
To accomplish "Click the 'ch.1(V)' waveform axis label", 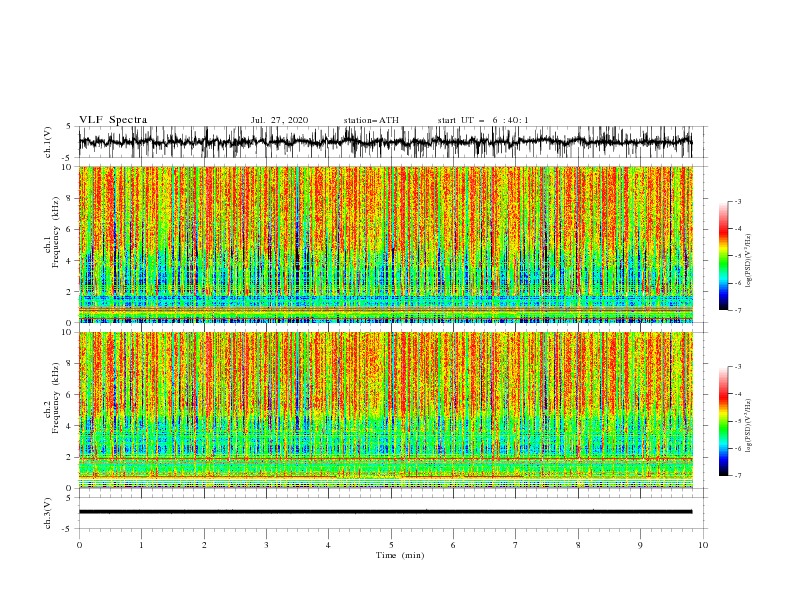I will [x=48, y=142].
